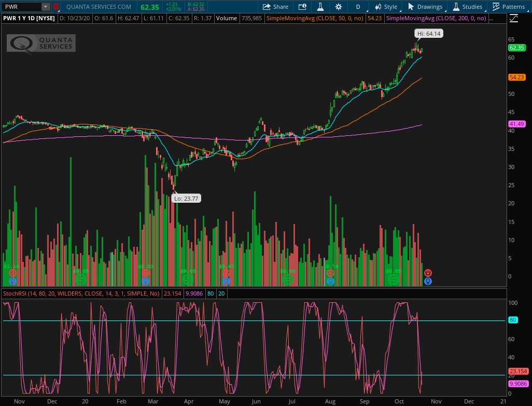Image resolution: width=532 pixels, height=406 pixels.
Task: Click the StochRSI value 9.9086 in study header
Action: click(194, 293)
